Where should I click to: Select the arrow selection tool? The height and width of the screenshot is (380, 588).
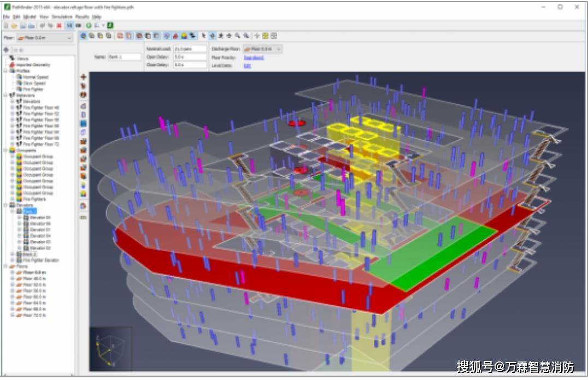203,36
